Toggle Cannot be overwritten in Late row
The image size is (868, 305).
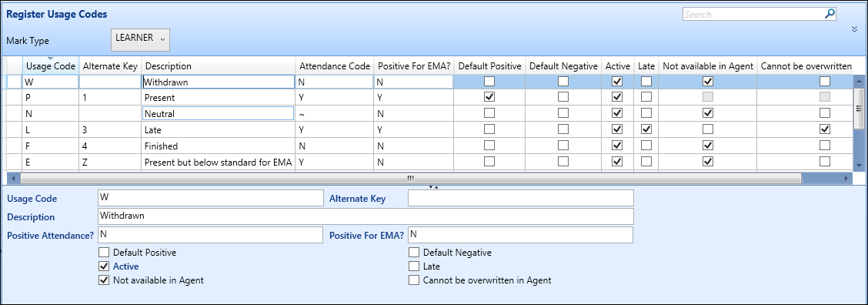coord(825,129)
